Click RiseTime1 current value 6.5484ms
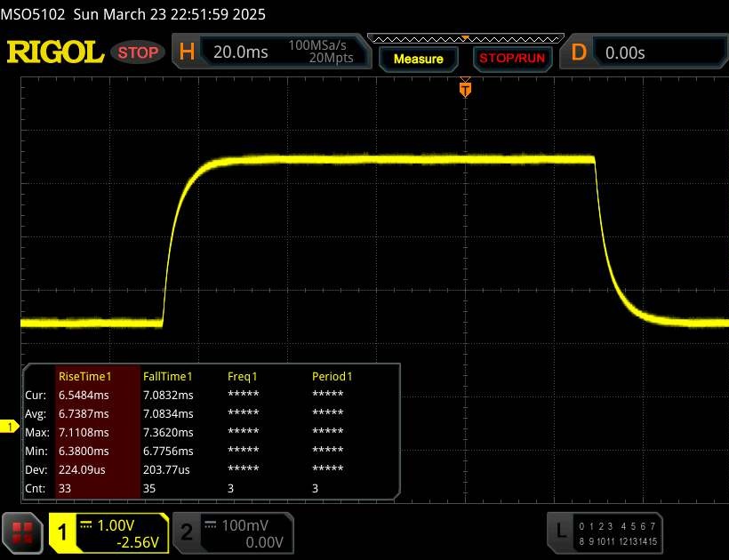 click(x=84, y=395)
